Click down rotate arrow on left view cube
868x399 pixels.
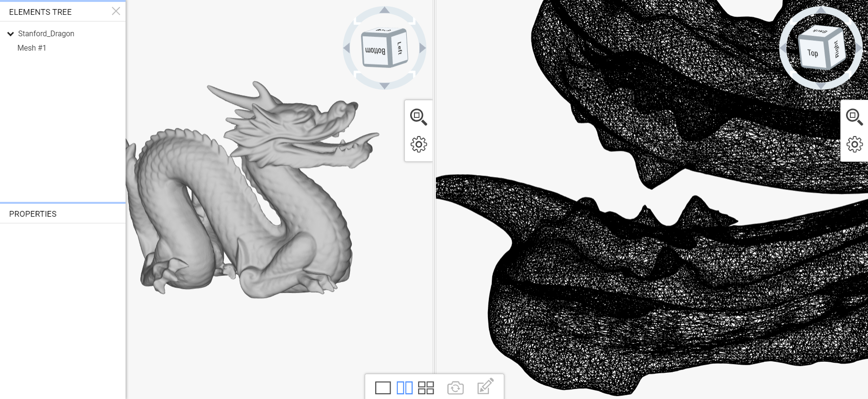(x=384, y=86)
